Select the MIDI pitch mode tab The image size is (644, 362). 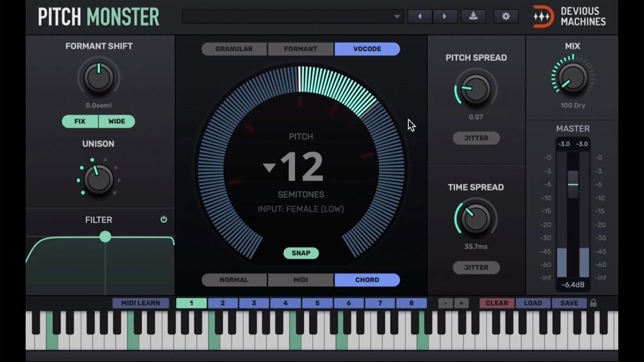click(x=301, y=279)
